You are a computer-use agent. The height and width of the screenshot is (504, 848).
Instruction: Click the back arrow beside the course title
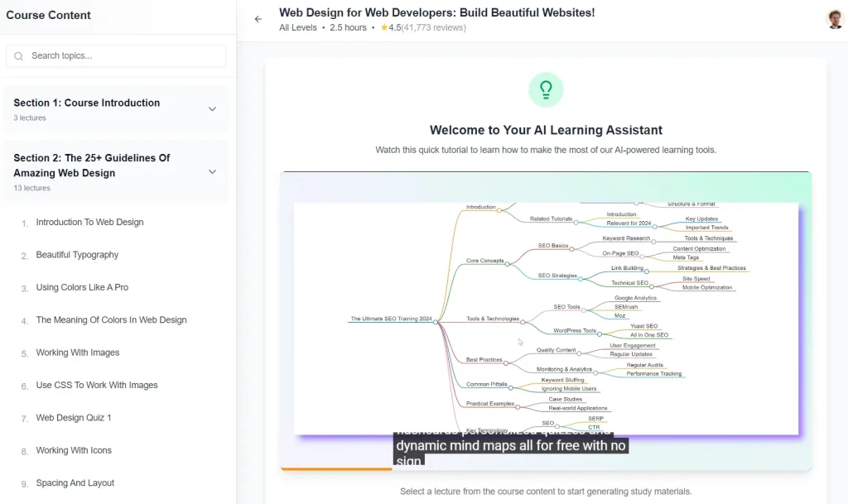point(258,18)
